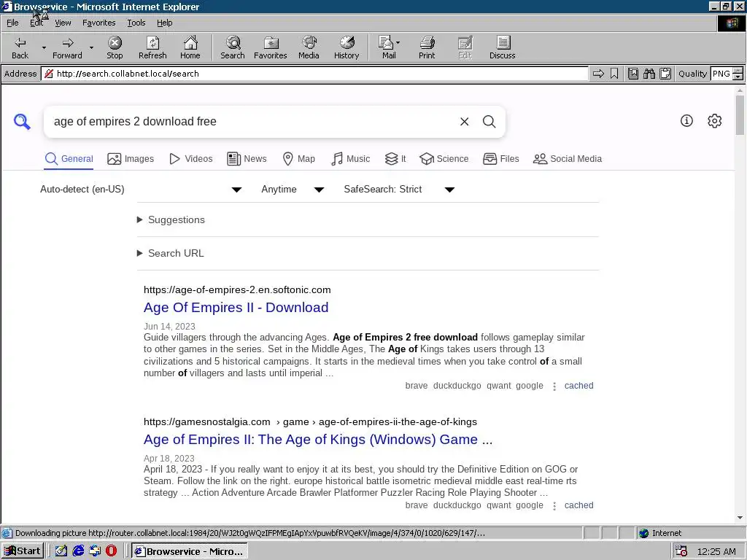Open cached copy of the gamesnostalgia result
Image resolution: width=747 pixels, height=560 pixels.
click(578, 505)
